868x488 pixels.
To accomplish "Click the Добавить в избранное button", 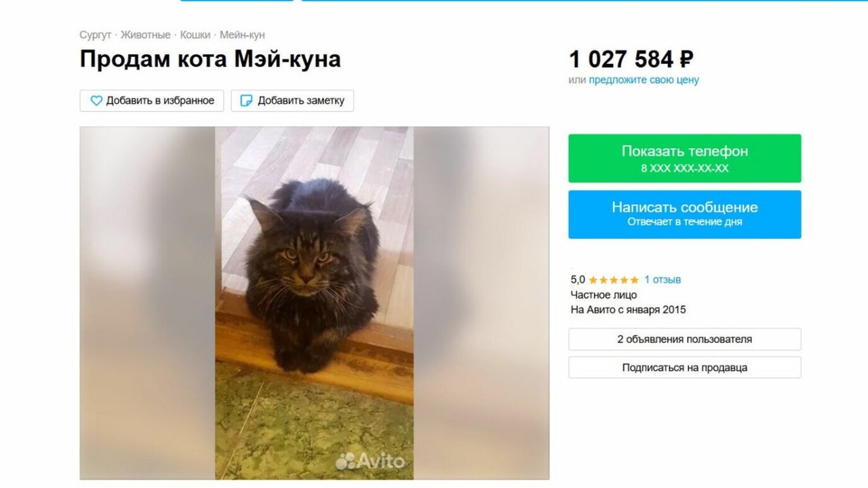I will click(152, 100).
